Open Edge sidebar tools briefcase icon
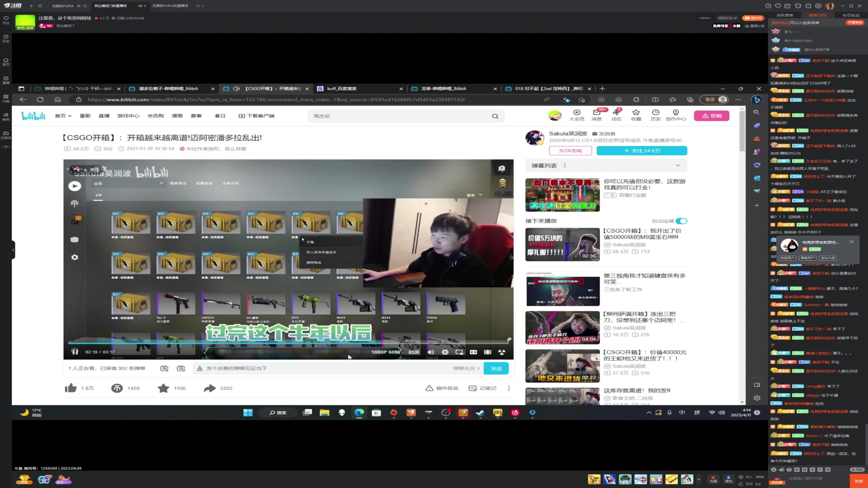868x488 pixels. (x=757, y=139)
